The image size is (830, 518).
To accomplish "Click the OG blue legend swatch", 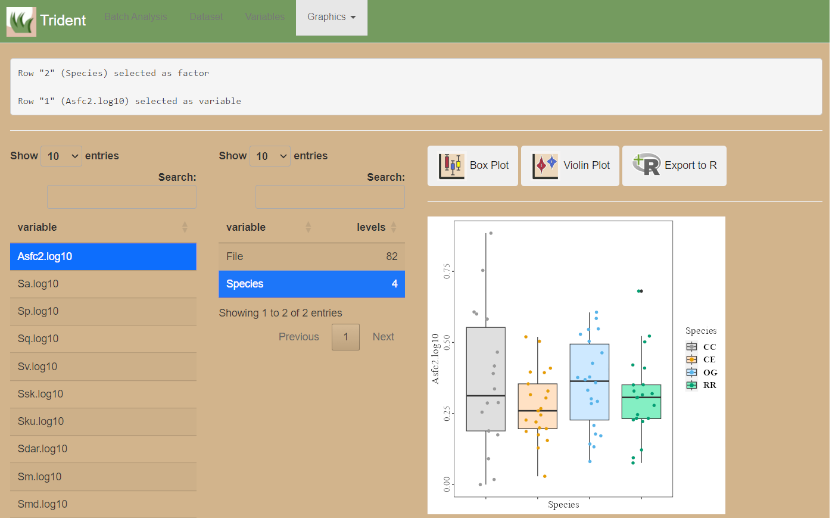I will click(691, 372).
